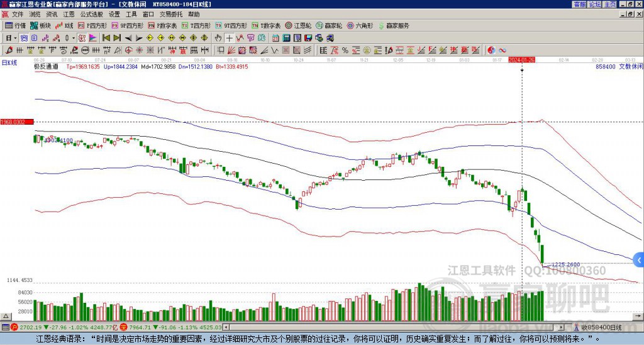Open the 公式选股 menu
The width and height of the screenshot is (644, 345).
(x=91, y=14)
